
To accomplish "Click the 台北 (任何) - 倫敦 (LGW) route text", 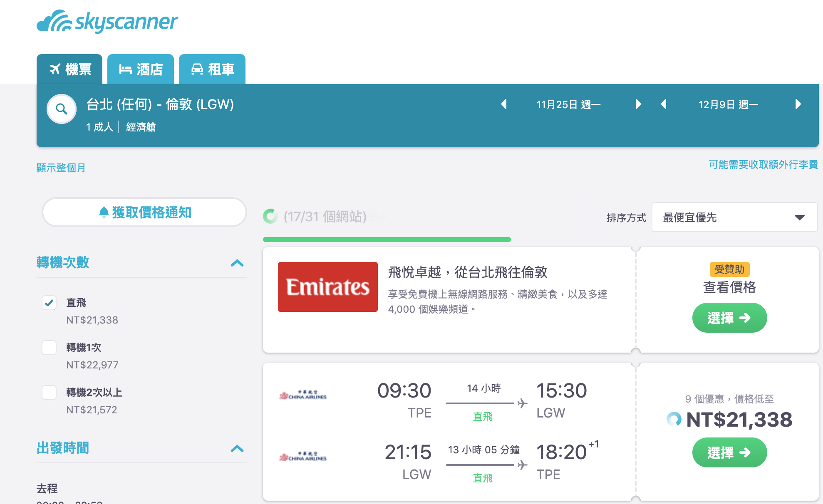I will (x=160, y=104).
